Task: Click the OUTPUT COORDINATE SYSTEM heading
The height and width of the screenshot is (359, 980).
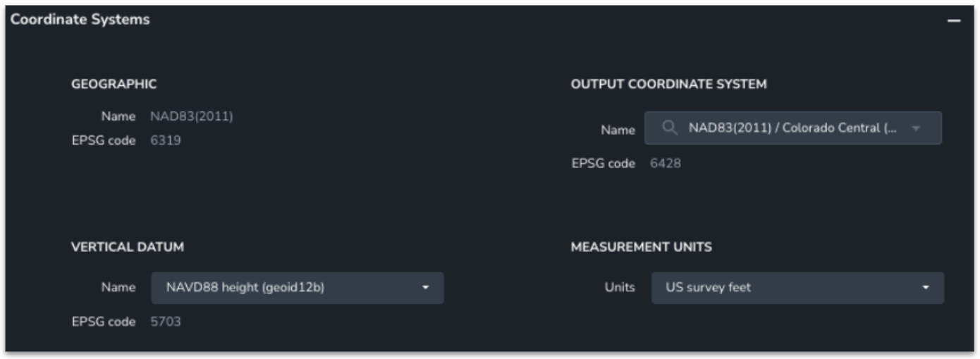Action: tap(668, 85)
